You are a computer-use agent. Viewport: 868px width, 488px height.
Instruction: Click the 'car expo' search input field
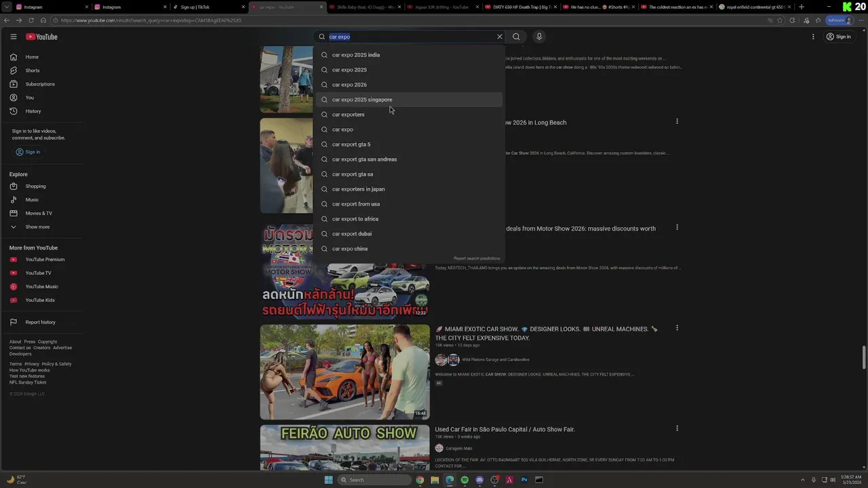pos(410,37)
